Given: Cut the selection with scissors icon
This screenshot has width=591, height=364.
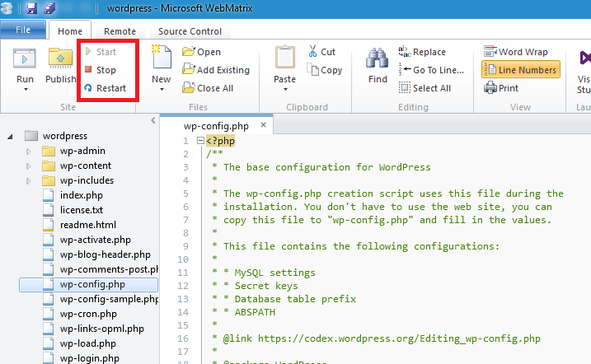Looking at the screenshot, I should click(322, 52).
